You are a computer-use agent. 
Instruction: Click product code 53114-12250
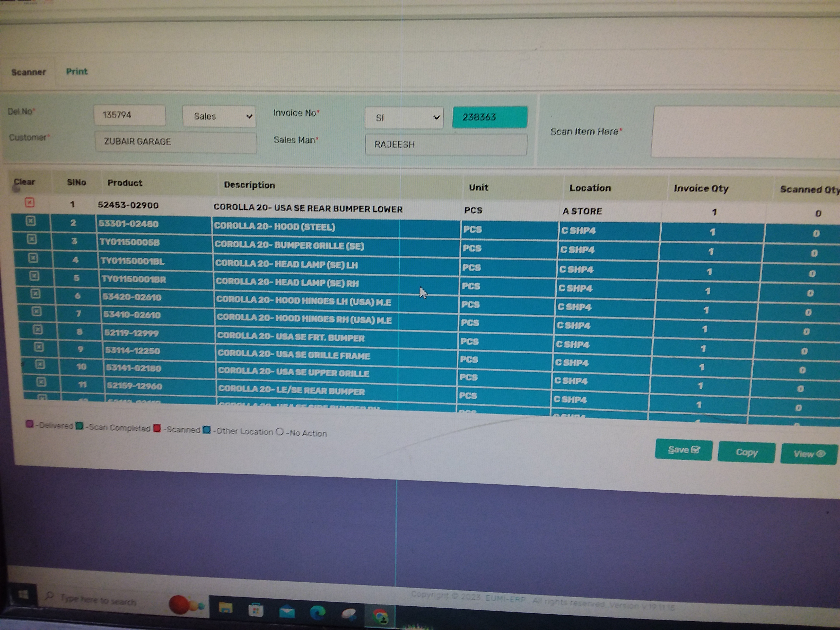point(133,351)
